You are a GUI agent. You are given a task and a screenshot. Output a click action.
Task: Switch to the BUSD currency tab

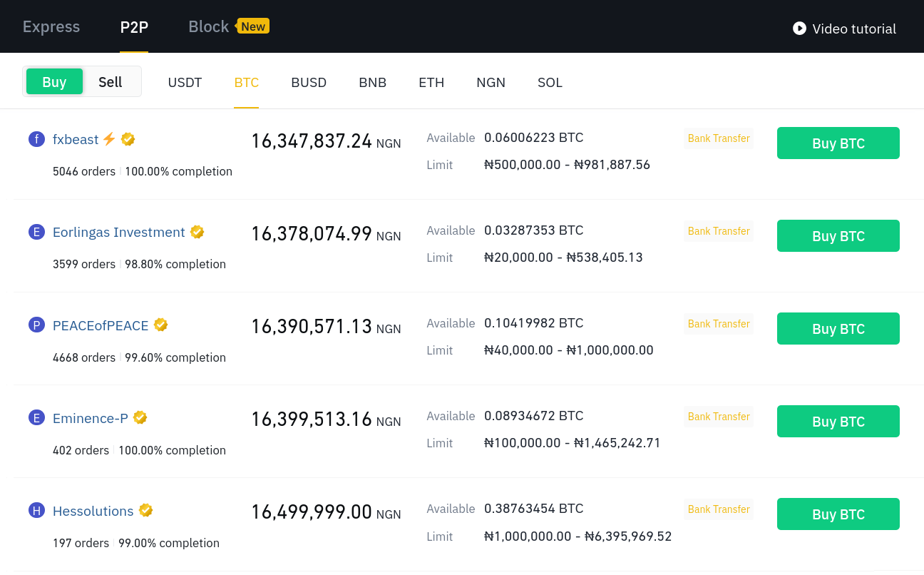[309, 83]
